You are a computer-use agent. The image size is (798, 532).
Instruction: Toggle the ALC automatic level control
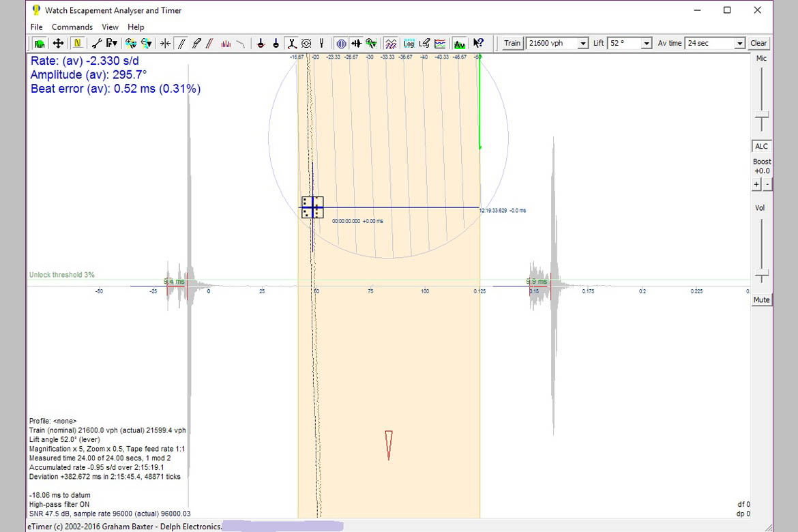(x=761, y=147)
